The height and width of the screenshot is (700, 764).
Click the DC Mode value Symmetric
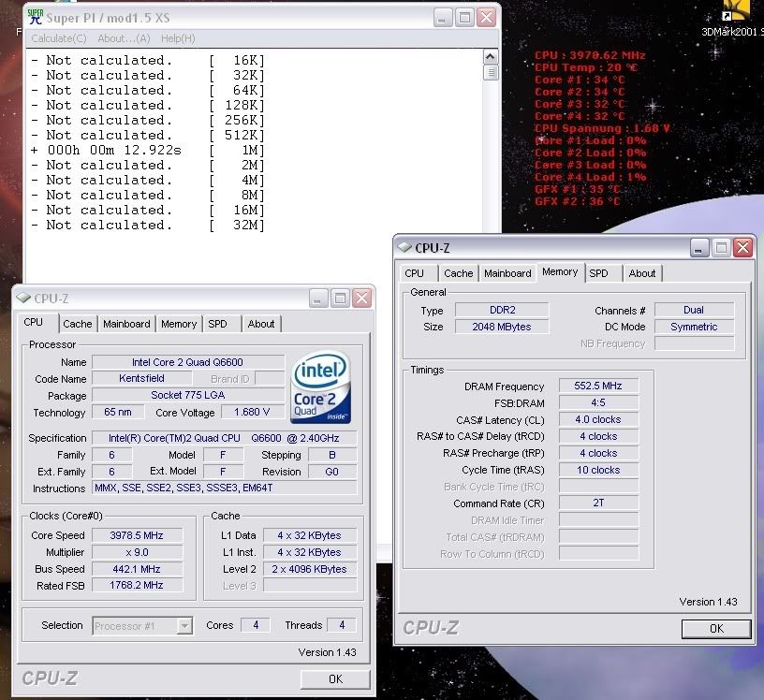[694, 327]
